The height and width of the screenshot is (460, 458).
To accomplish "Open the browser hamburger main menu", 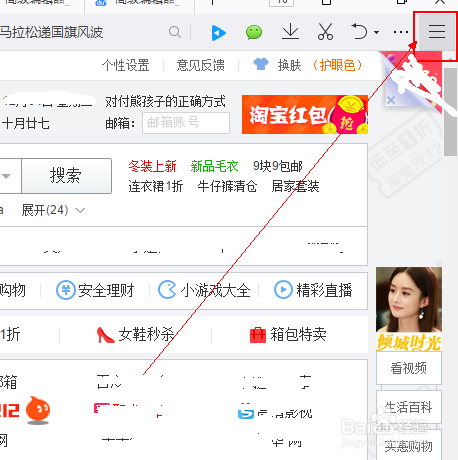I will pos(436,32).
